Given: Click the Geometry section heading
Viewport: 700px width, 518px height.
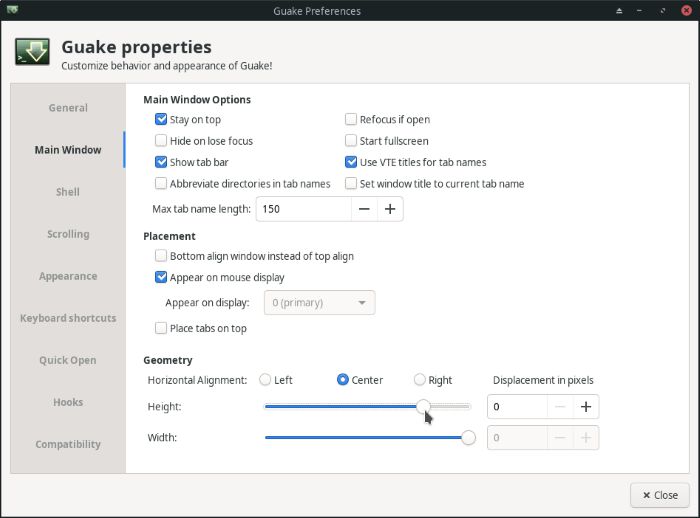Looking at the screenshot, I should [168, 360].
